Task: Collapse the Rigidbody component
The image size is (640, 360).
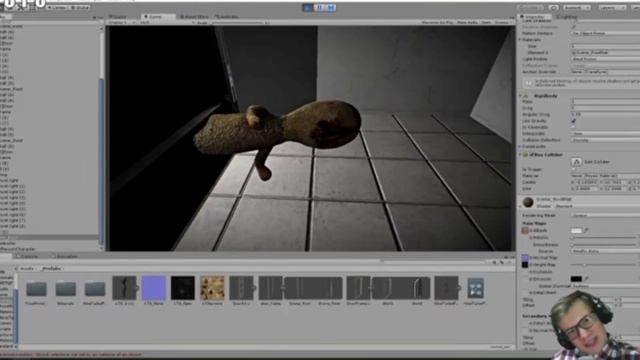Action: click(520, 96)
